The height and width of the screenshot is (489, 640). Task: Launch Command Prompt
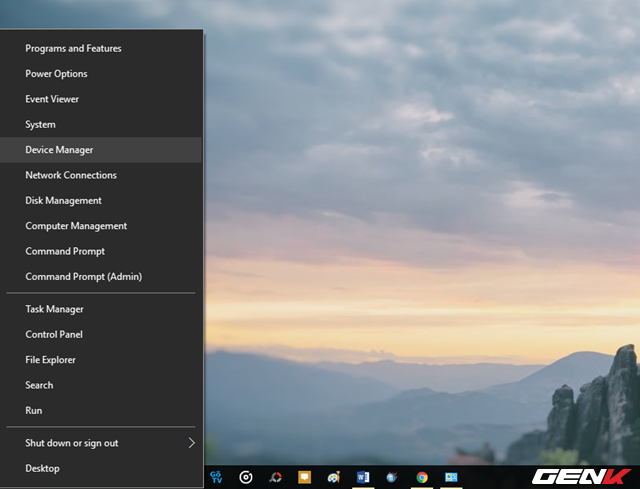101,251
